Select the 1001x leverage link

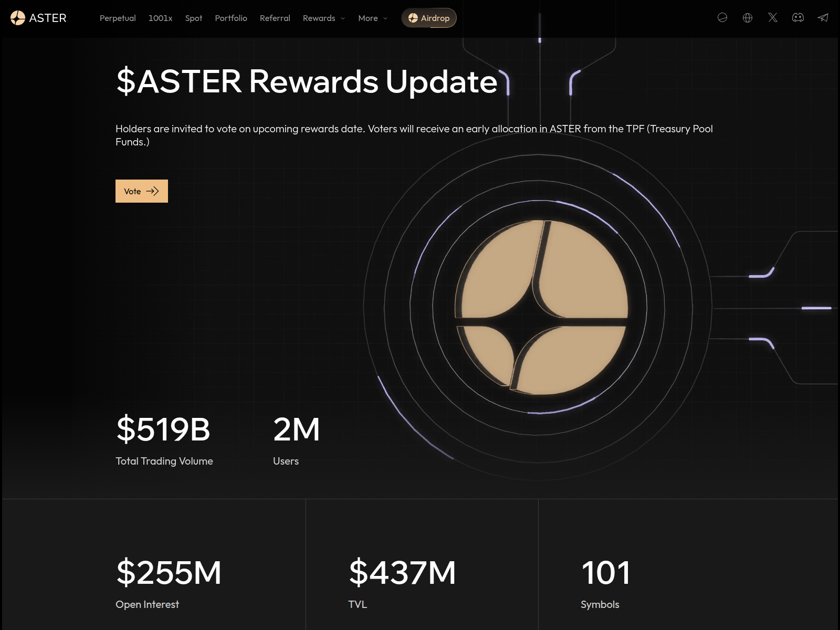161,18
